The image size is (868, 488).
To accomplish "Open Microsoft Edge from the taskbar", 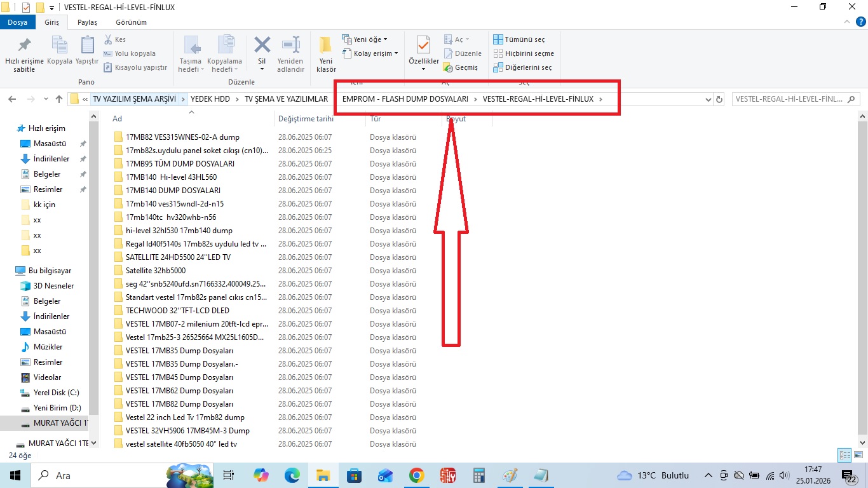I will (292, 475).
